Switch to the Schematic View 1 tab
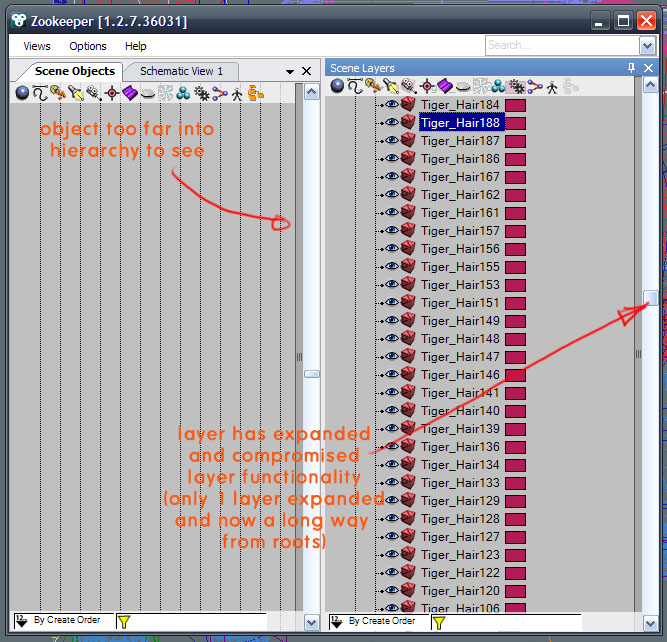Image resolution: width=667 pixels, height=642 pixels. (x=182, y=71)
